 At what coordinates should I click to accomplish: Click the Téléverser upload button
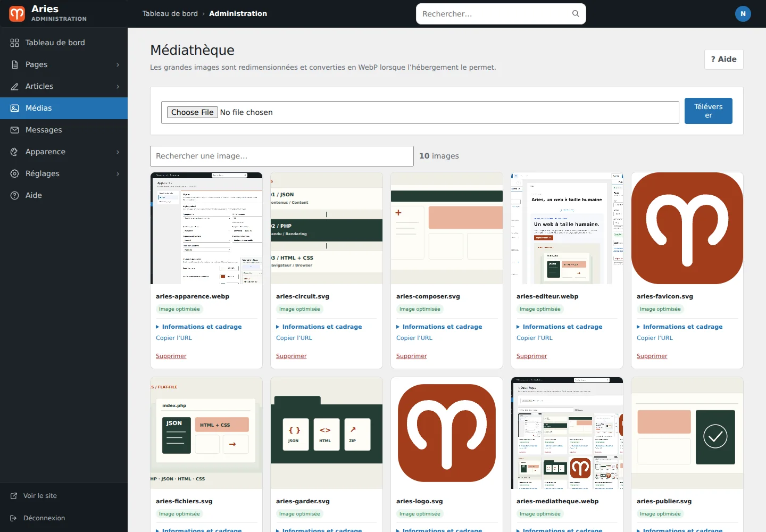coord(709,111)
